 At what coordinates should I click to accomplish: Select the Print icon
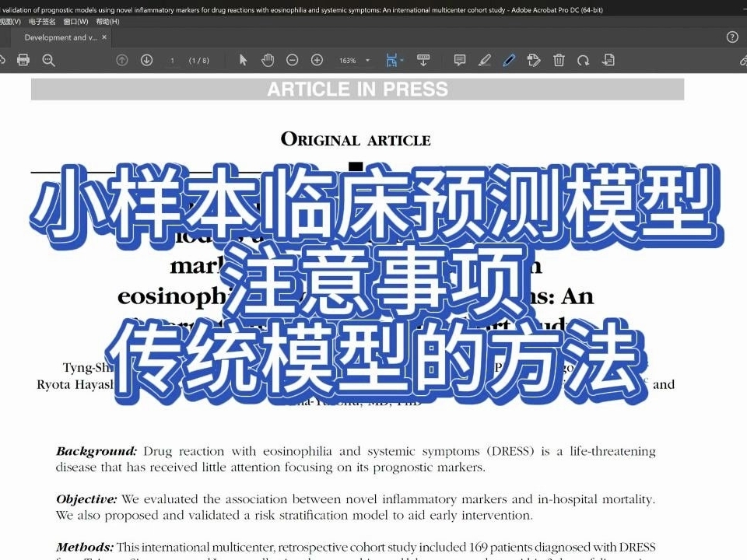click(x=23, y=60)
